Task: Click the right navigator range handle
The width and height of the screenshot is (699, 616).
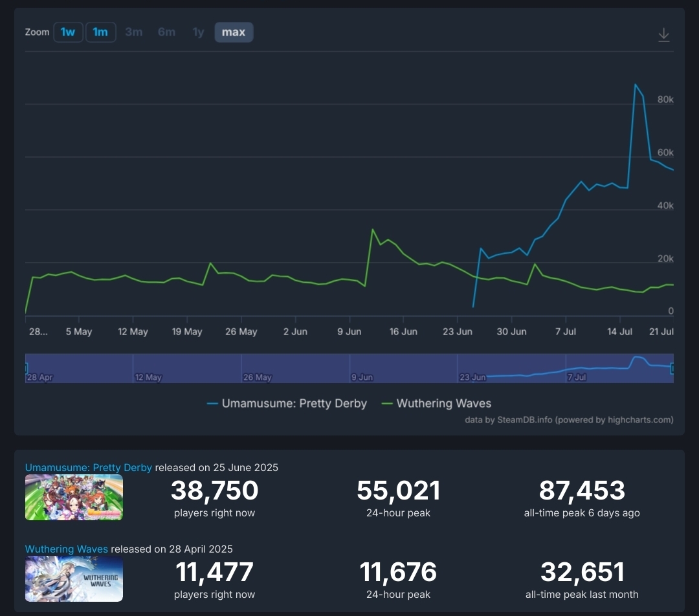Action: pos(672,368)
